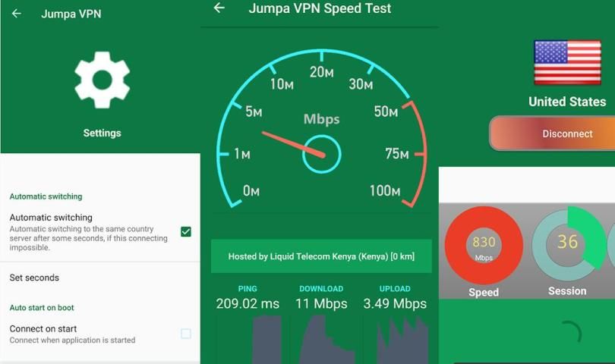Tap the DOWNLOAD 11 Mbps result
This screenshot has width=615, height=364.
point(321,299)
